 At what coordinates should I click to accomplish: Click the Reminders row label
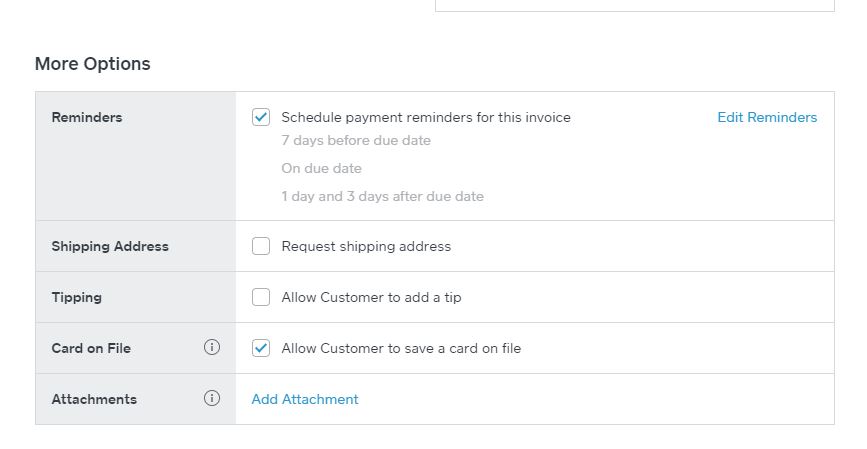pos(87,117)
